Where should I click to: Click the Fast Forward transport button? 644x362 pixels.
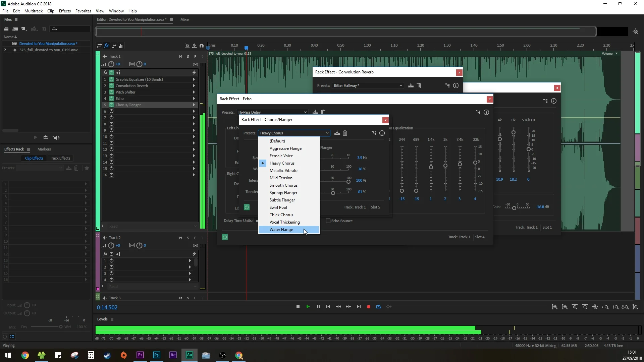tap(348, 307)
